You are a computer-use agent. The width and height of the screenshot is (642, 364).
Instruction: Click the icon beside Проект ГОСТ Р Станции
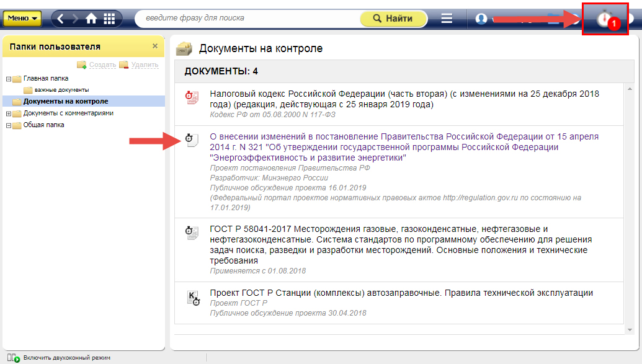[194, 298]
